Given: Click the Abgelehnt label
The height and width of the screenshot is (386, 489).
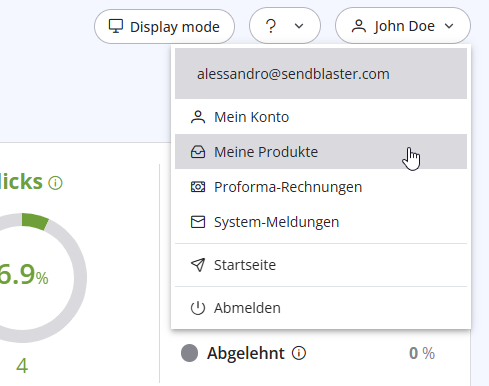Looking at the screenshot, I should click(246, 353).
